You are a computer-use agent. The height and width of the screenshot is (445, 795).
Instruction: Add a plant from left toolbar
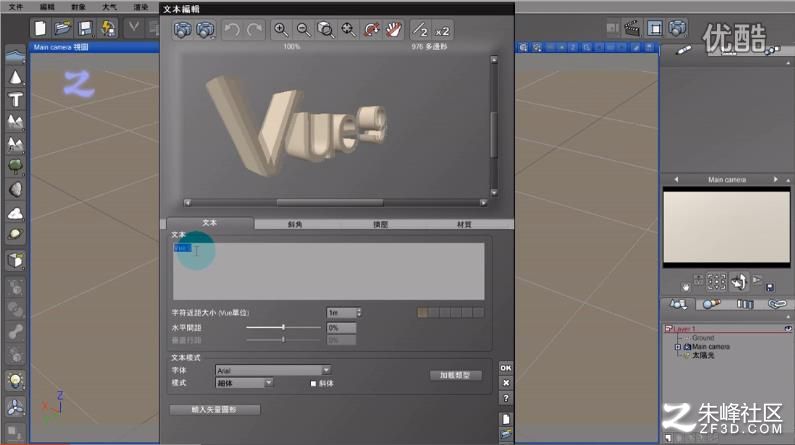[x=16, y=167]
